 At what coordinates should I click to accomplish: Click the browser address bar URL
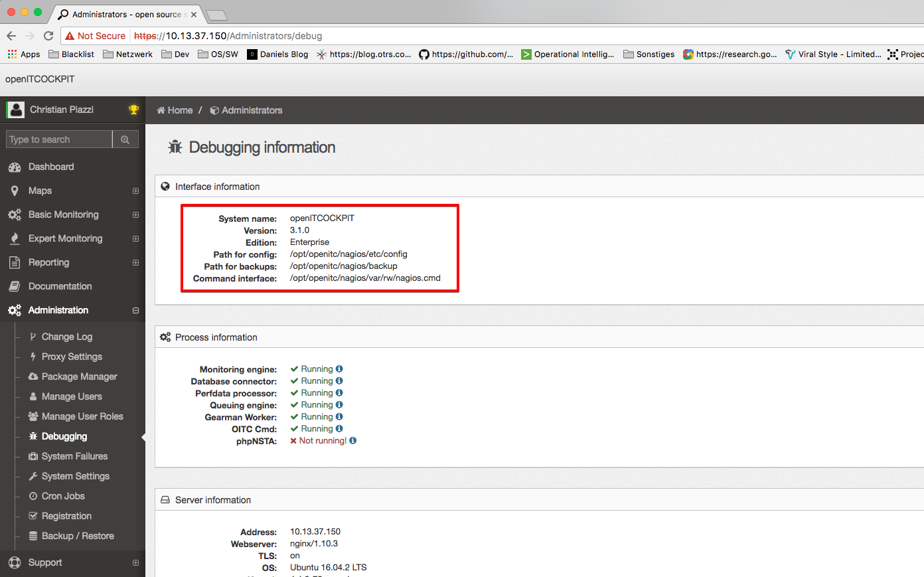pos(228,36)
